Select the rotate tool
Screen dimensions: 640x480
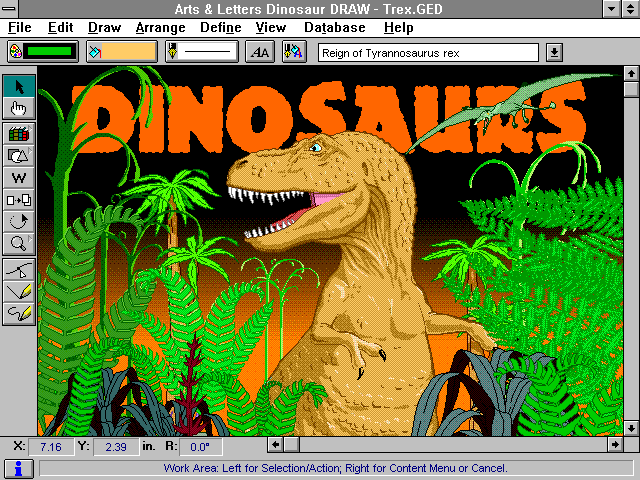19,222
